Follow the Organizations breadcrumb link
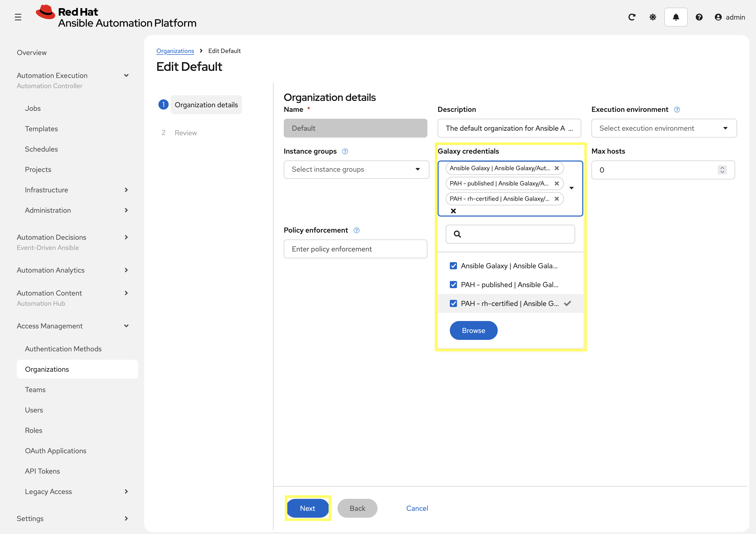The width and height of the screenshot is (756, 534). pos(175,51)
